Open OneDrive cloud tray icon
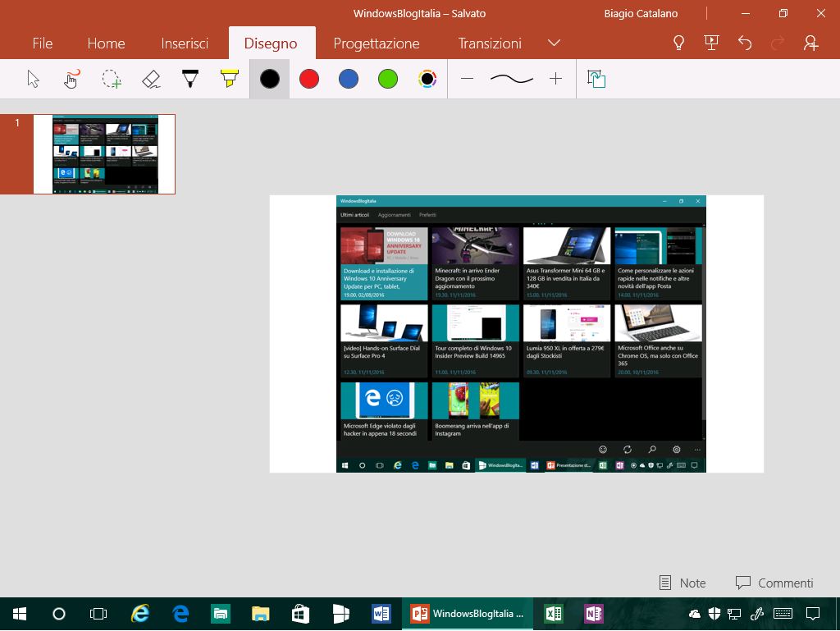This screenshot has height=631, width=840. click(694, 614)
